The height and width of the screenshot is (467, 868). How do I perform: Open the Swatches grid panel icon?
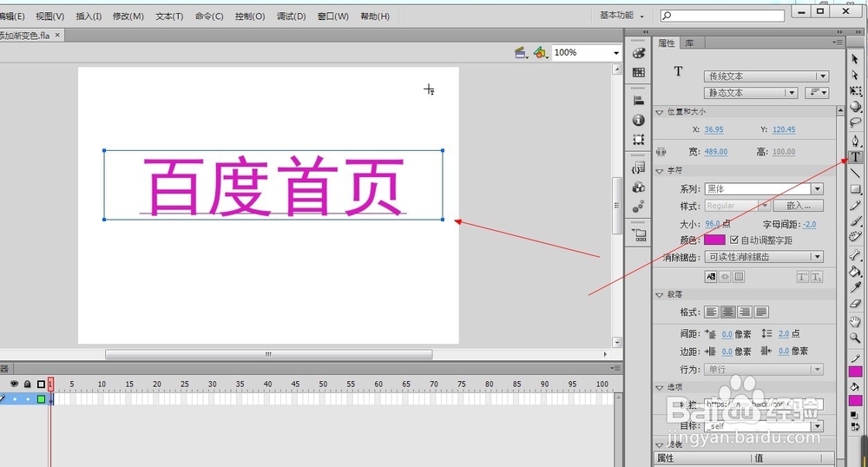coord(639,72)
